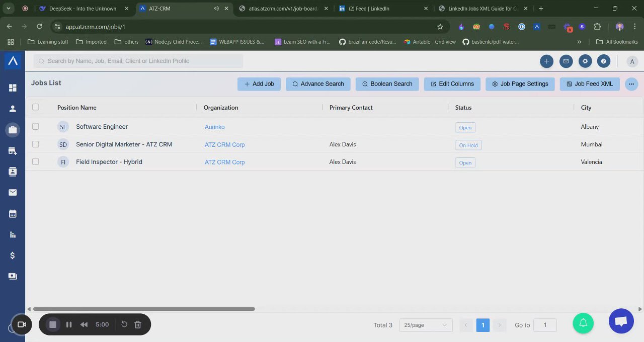Rewind the screen recording
Screen dimensions: 644x342
(x=84, y=324)
